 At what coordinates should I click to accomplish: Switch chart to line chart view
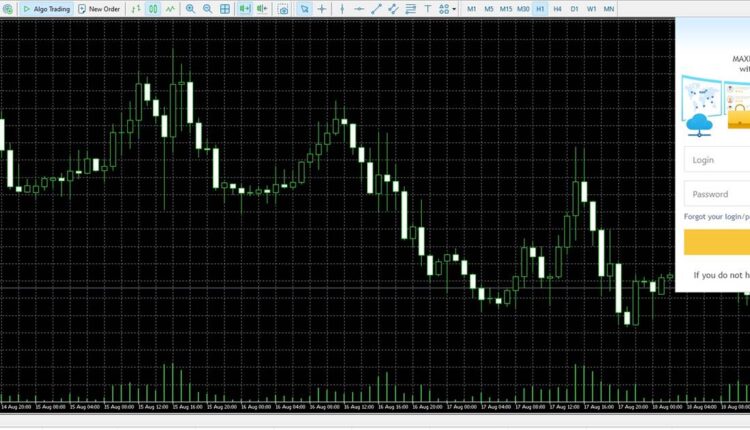tap(170, 9)
